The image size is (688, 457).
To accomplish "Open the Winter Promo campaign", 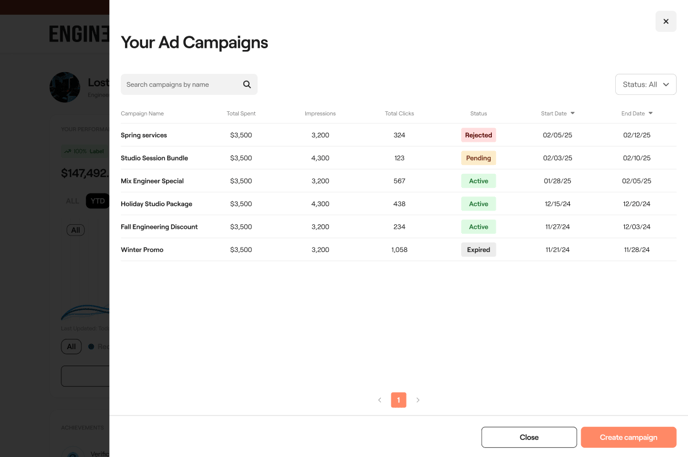I will coord(142,250).
